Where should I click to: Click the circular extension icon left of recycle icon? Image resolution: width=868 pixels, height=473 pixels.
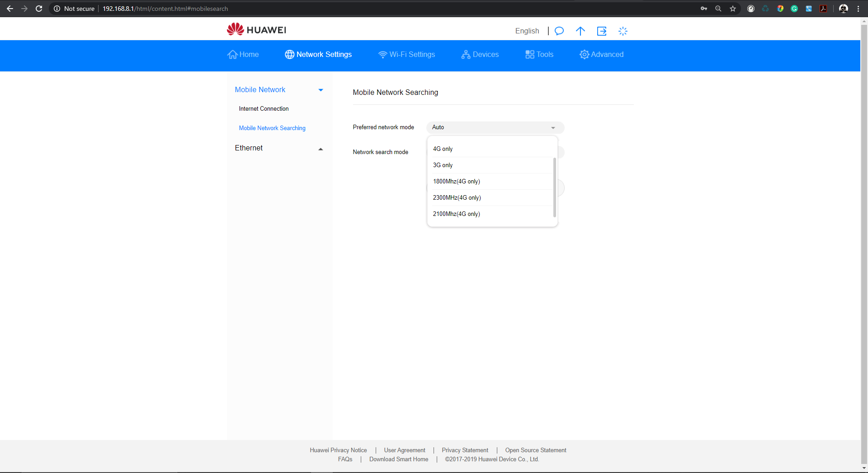point(751,9)
